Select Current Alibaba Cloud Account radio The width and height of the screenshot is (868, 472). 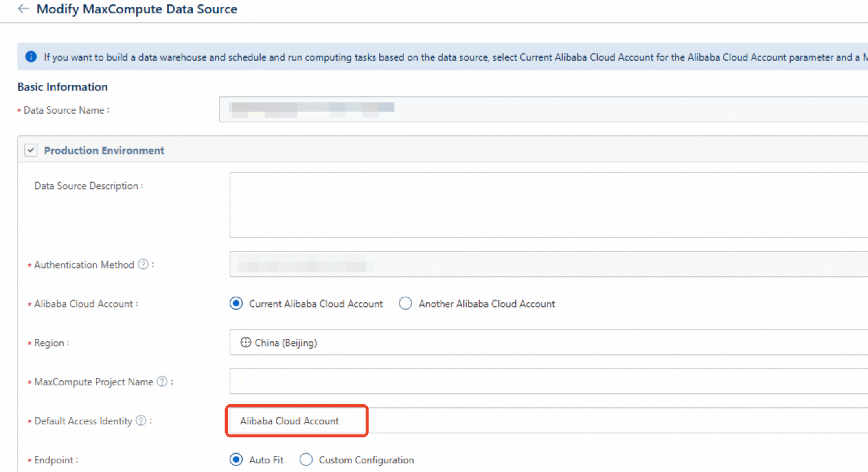click(x=236, y=304)
